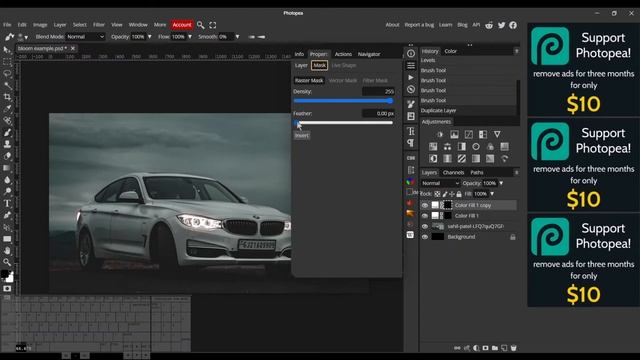Create new folder icon in Layers
640x360 pixels.
click(495, 348)
